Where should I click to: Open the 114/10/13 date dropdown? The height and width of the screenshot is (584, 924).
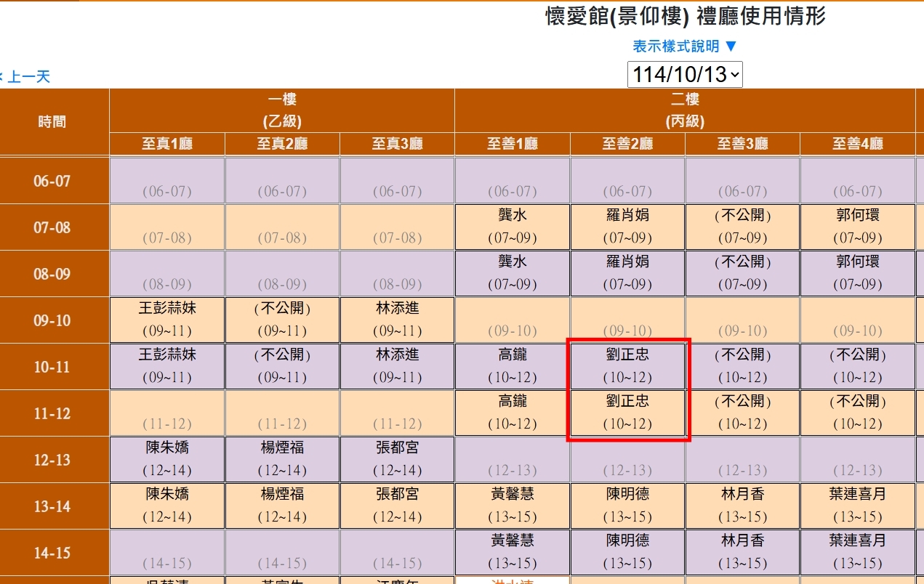pos(685,74)
